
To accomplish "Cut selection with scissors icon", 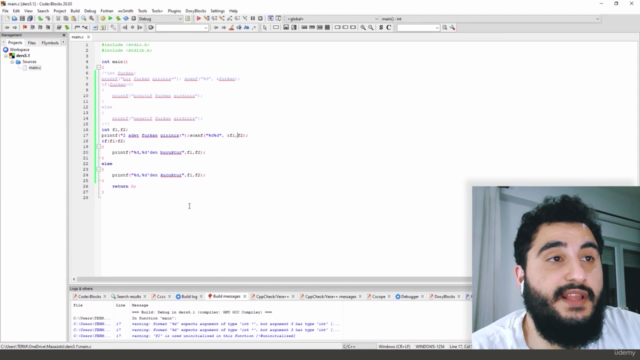I will [58, 18].
